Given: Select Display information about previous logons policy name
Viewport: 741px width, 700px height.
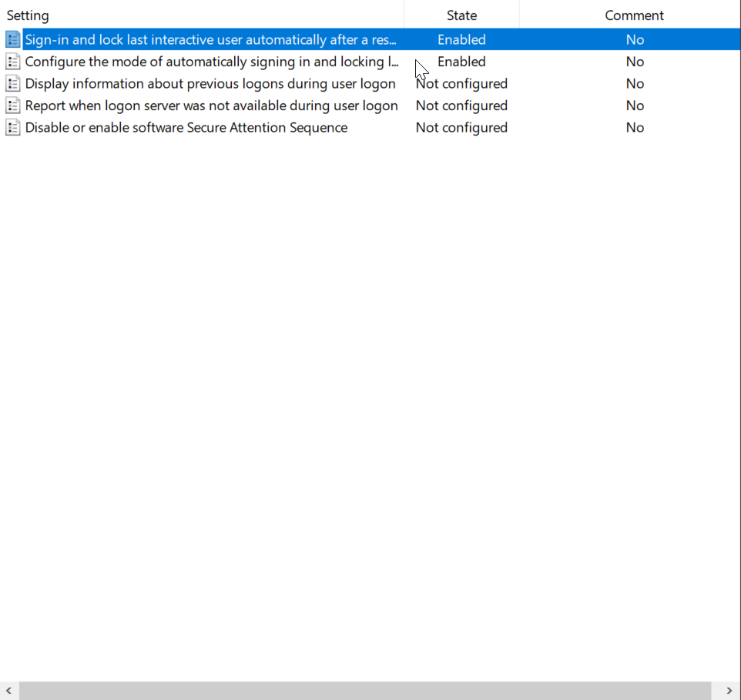Looking at the screenshot, I should click(210, 84).
